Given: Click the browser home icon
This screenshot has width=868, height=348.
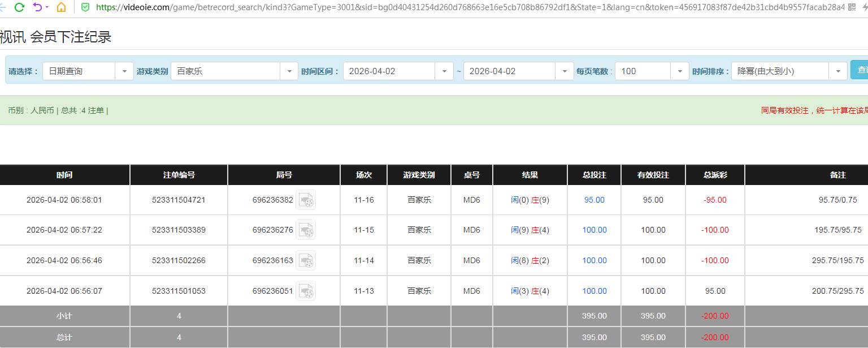Looking at the screenshot, I should coord(60,8).
